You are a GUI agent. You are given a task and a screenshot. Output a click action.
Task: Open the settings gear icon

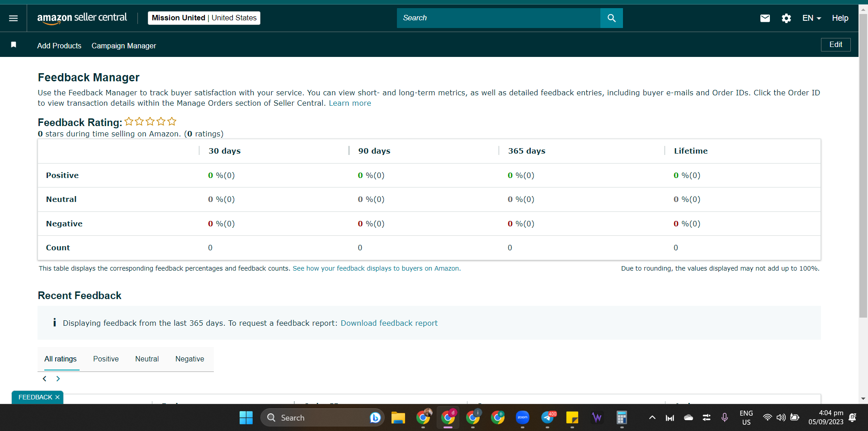[x=786, y=18]
